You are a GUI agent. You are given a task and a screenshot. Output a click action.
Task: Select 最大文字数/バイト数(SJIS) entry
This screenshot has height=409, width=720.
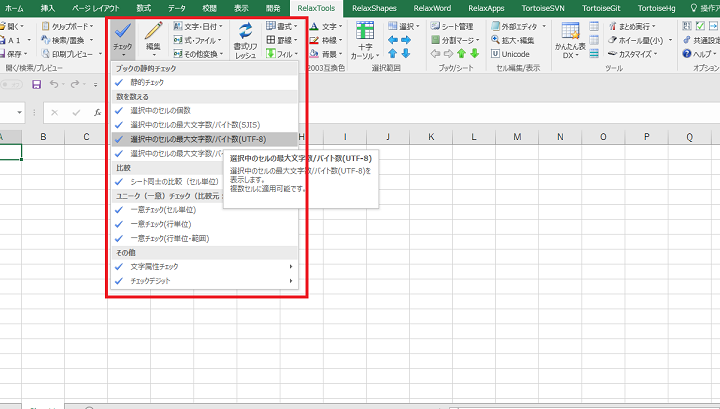coord(204,125)
